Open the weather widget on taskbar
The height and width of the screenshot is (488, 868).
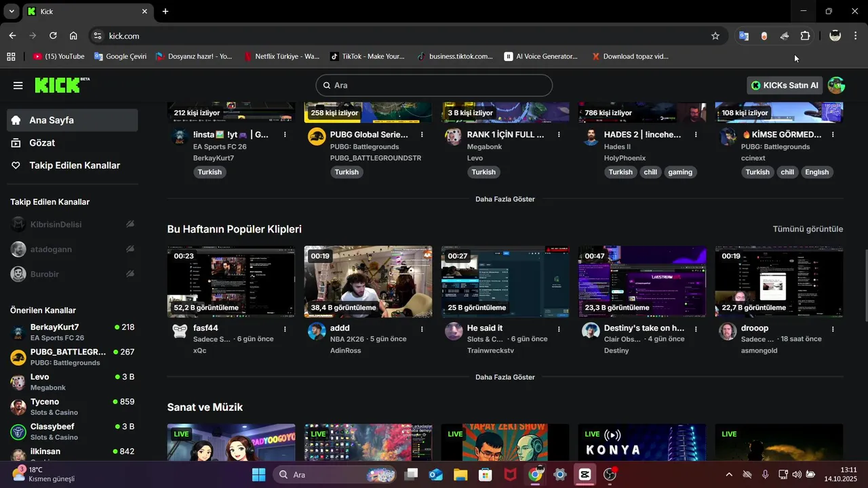[42, 474]
